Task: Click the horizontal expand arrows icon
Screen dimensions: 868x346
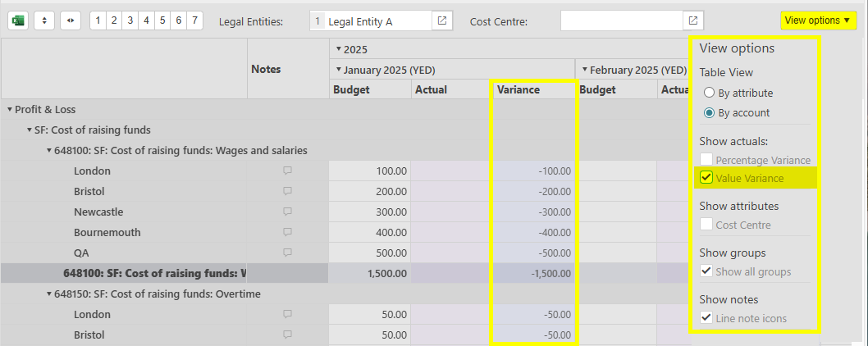Action: coord(71,20)
